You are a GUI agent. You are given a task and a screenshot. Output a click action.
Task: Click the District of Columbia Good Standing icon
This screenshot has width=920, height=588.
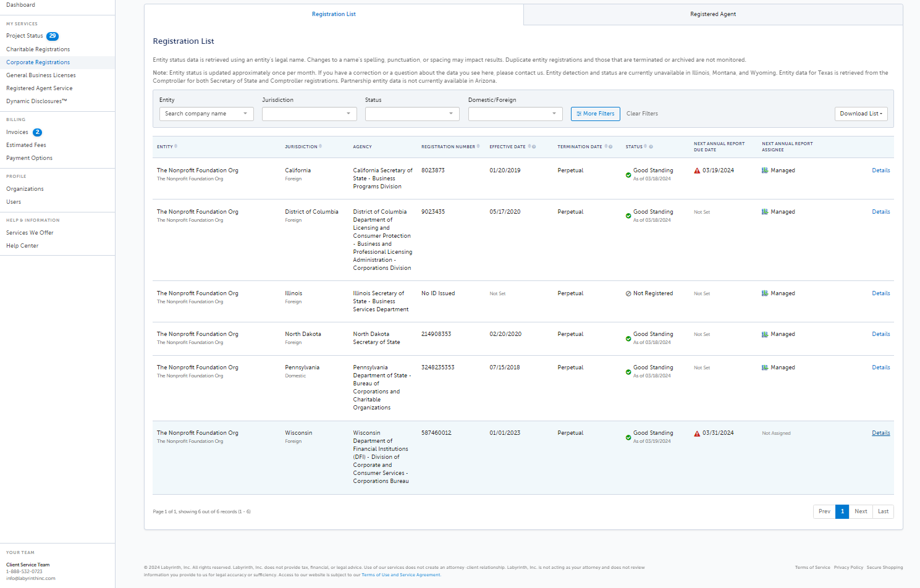(628, 216)
